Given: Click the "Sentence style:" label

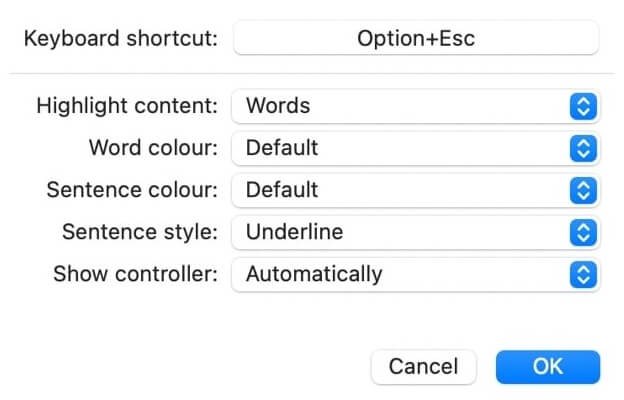Looking at the screenshot, I should coord(140,232).
